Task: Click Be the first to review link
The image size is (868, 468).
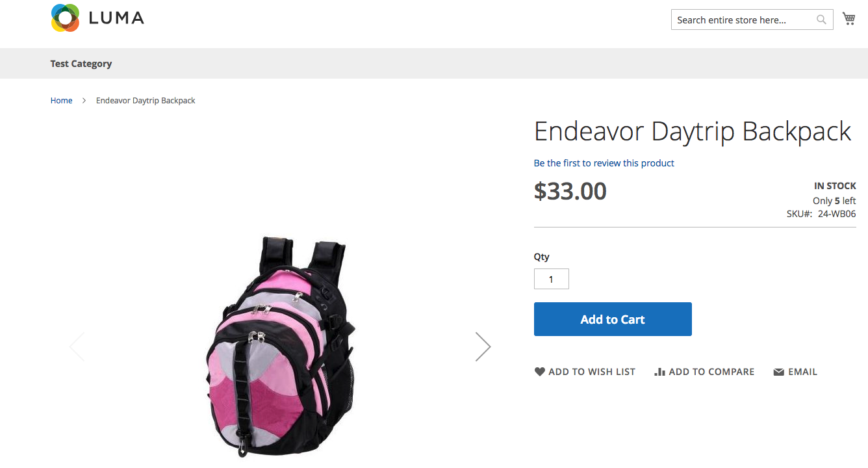Action: 604,163
